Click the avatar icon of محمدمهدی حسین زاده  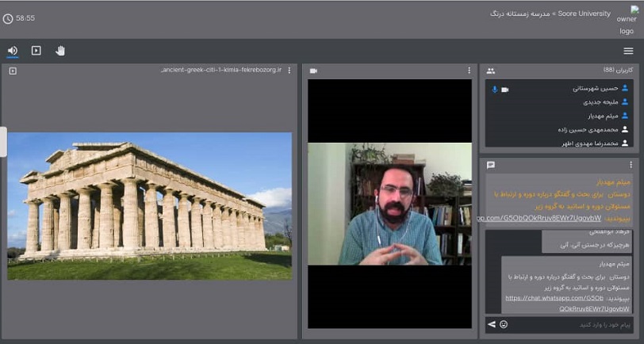click(x=625, y=129)
